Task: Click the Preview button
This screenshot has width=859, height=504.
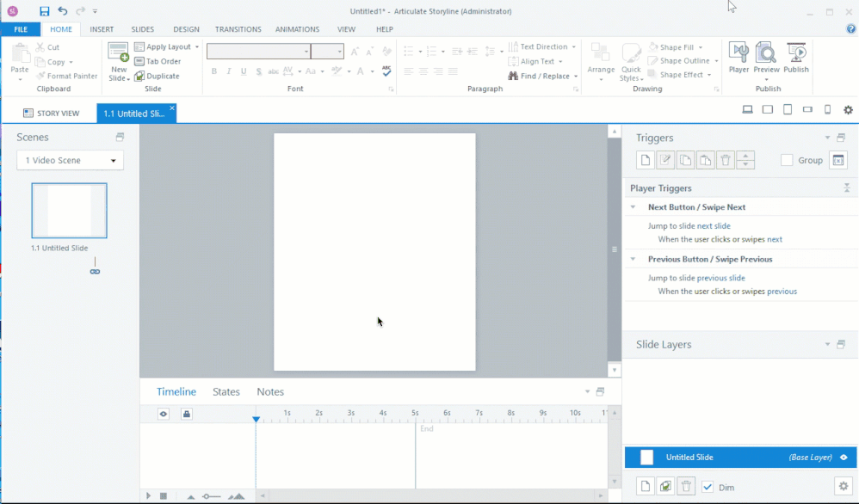Action: tap(766, 61)
